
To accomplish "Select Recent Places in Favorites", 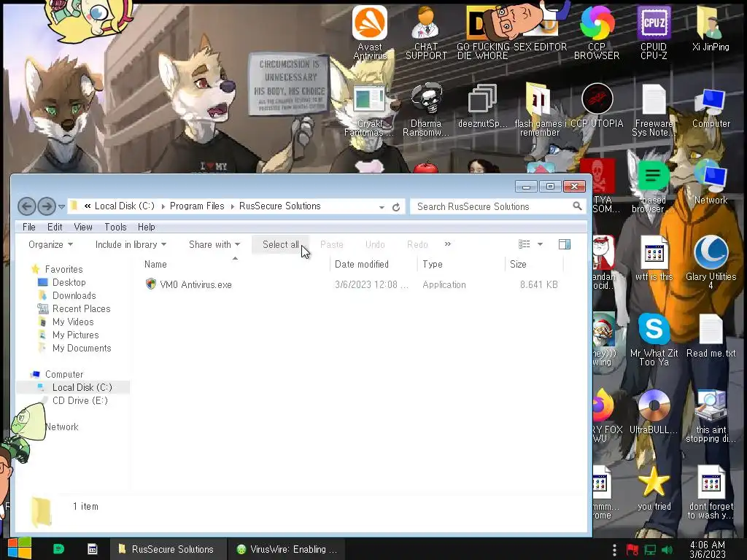I will tap(81, 308).
